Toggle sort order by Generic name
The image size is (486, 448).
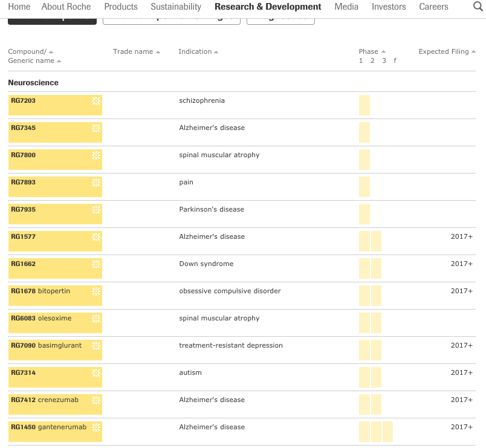click(59, 60)
